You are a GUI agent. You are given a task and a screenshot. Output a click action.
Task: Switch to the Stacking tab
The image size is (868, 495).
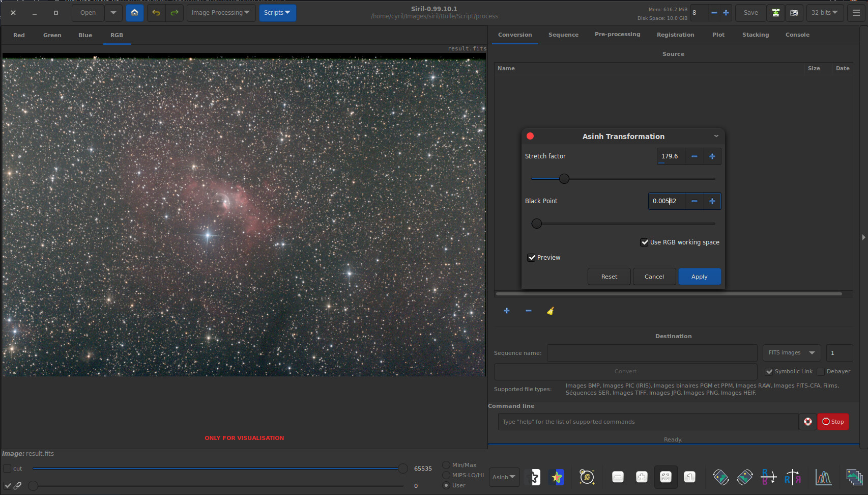point(755,35)
